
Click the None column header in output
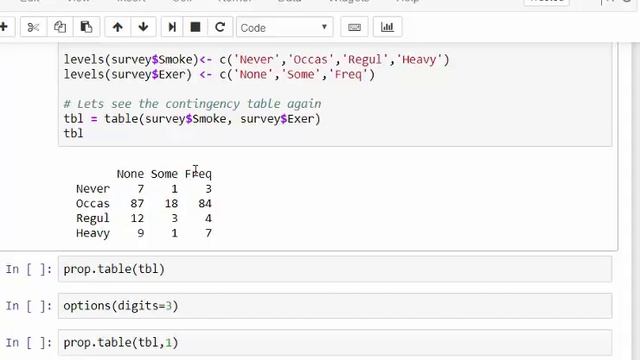point(130,174)
